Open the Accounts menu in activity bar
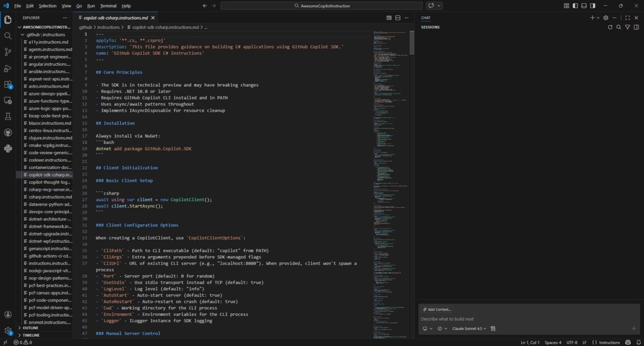 (7, 314)
